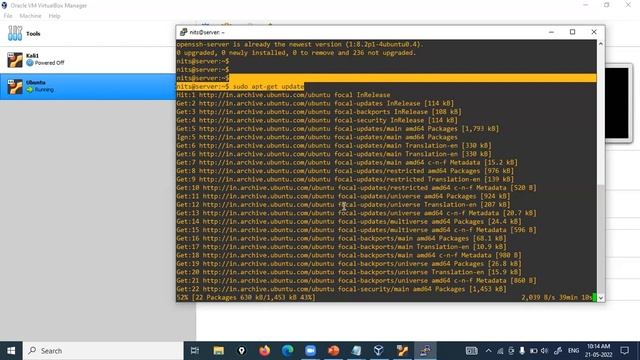The image size is (640, 360).
Task: Click the Kali1 VM OS icon
Action: (x=15, y=60)
